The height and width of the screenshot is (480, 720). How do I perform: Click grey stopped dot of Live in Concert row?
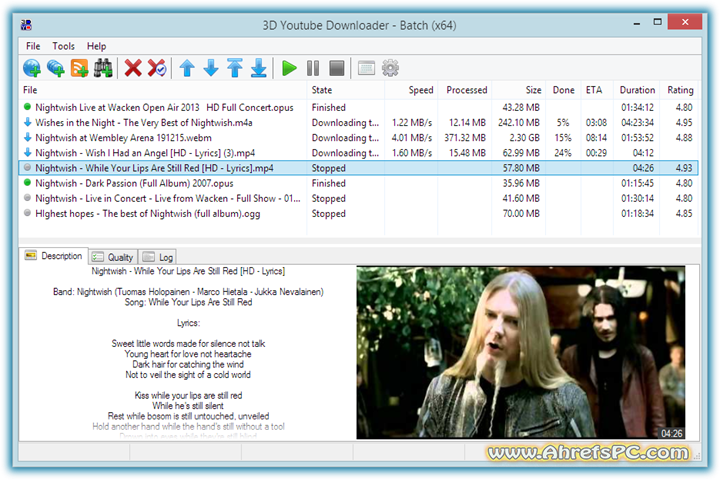[28, 198]
